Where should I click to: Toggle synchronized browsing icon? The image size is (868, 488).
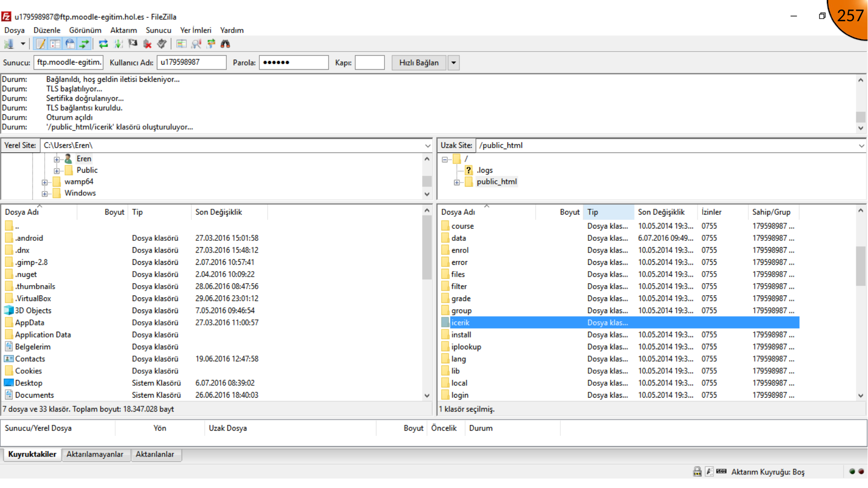[211, 44]
